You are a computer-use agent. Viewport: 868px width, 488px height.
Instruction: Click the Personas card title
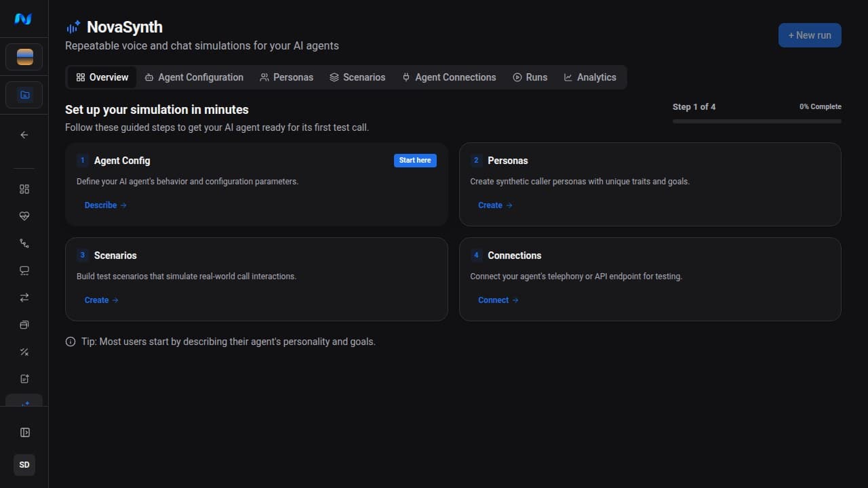click(508, 161)
